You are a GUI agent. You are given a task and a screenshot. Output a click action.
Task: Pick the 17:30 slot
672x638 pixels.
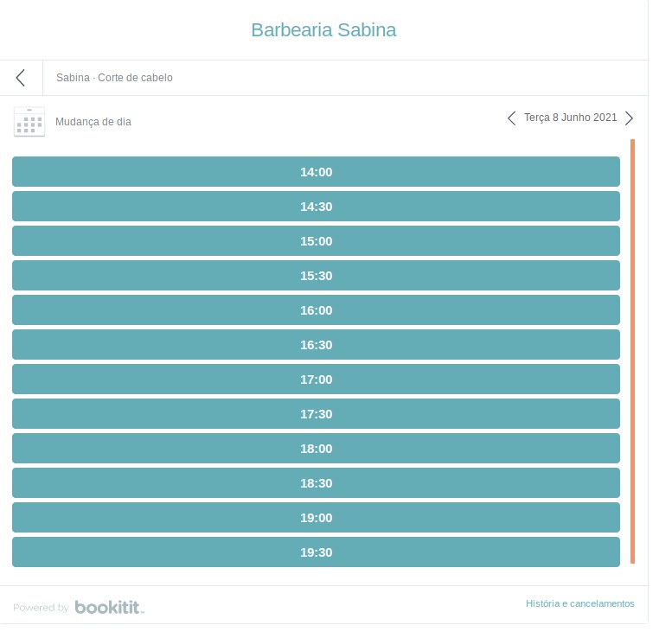[x=316, y=414]
